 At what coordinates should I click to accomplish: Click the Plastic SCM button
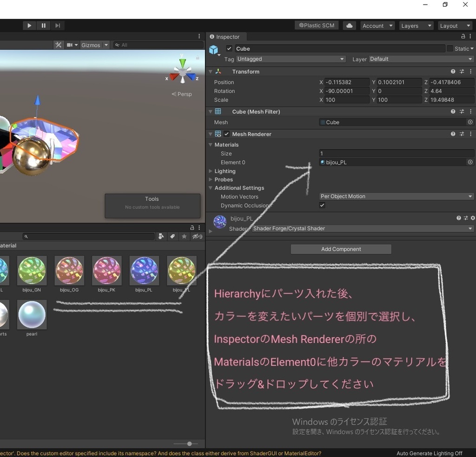click(317, 26)
